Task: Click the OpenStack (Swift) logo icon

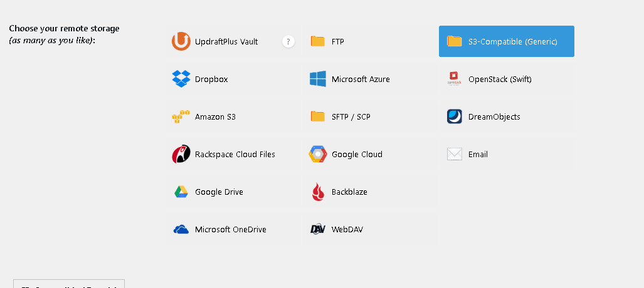Action: tap(454, 78)
